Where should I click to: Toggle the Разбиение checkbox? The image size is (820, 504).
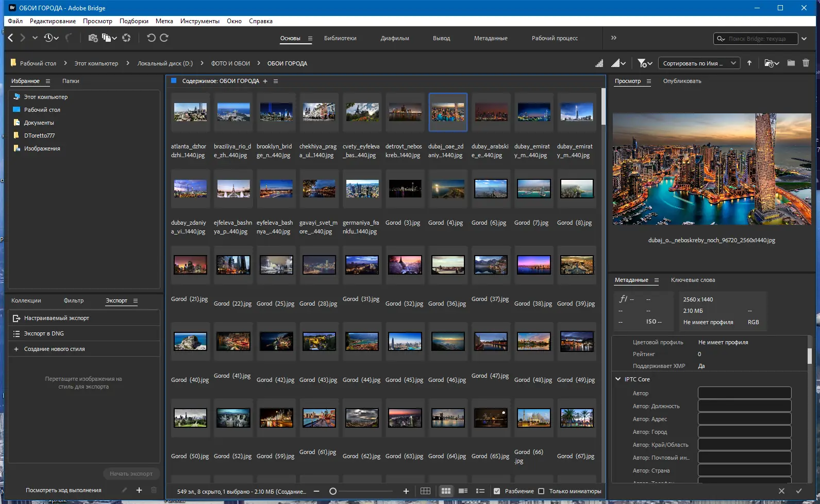tap(497, 491)
